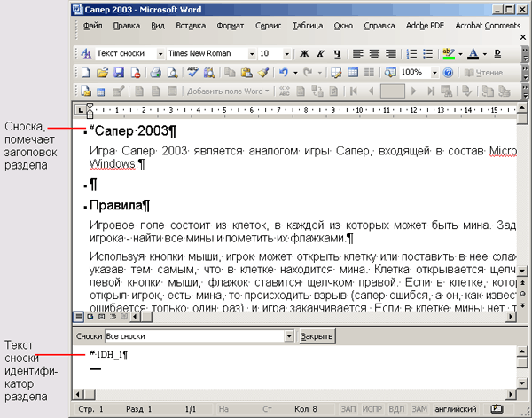
Task: Toggle underline formatting (Ч)
Action: pos(337,53)
